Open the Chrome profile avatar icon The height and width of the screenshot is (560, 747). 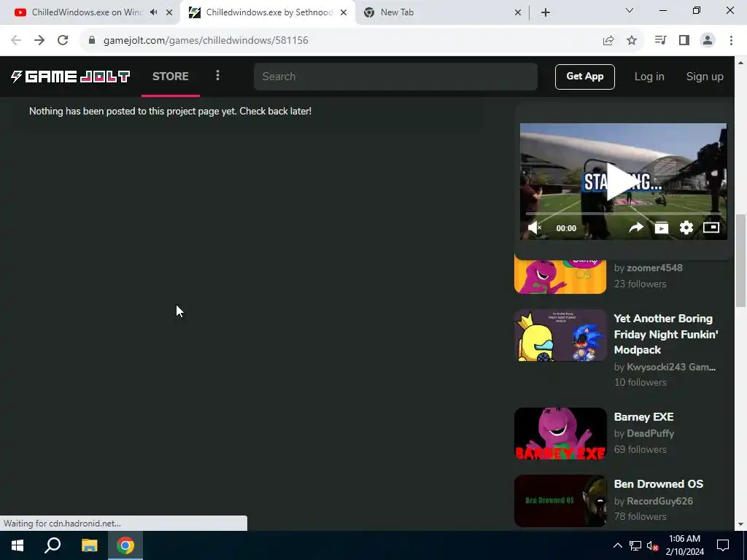708,41
